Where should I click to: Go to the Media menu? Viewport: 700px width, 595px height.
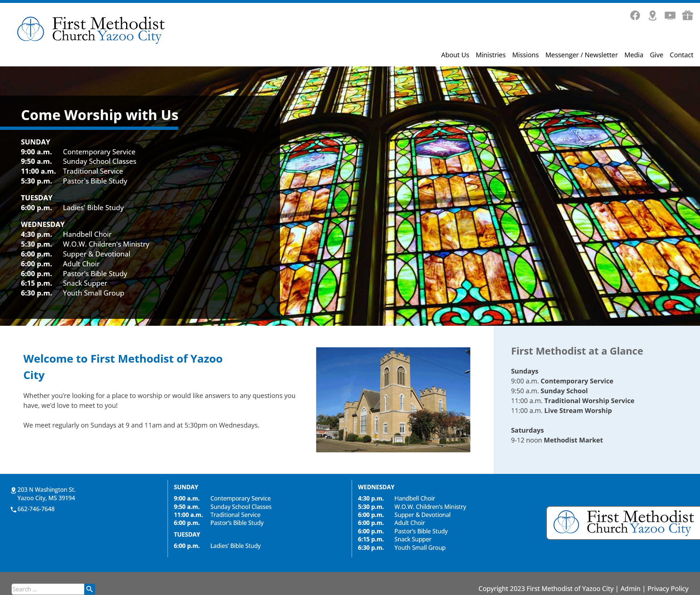coord(633,55)
